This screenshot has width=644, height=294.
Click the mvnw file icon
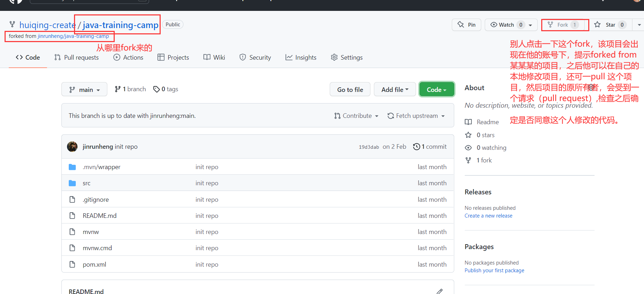click(x=72, y=232)
